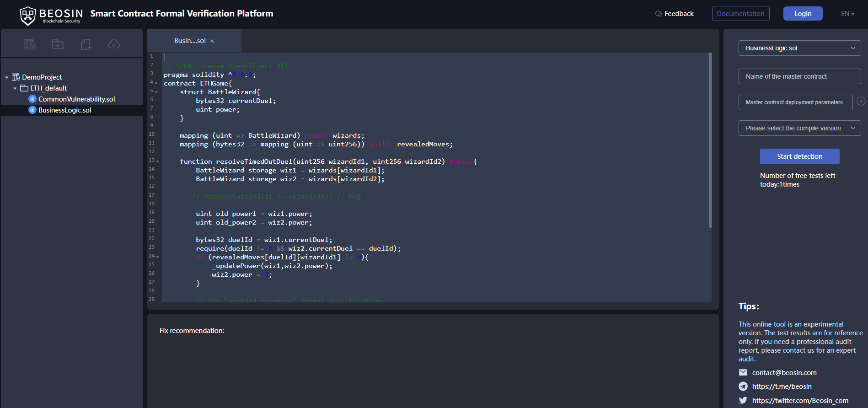Image resolution: width=868 pixels, height=408 pixels.
Task: Click the new file icon
Action: (86, 44)
